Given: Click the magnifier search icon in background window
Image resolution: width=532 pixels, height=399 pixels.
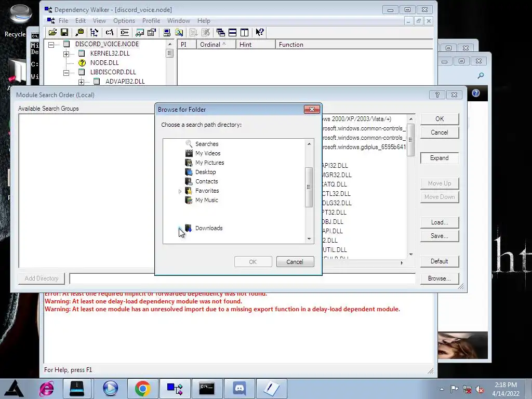Looking at the screenshot, I should (481, 76).
